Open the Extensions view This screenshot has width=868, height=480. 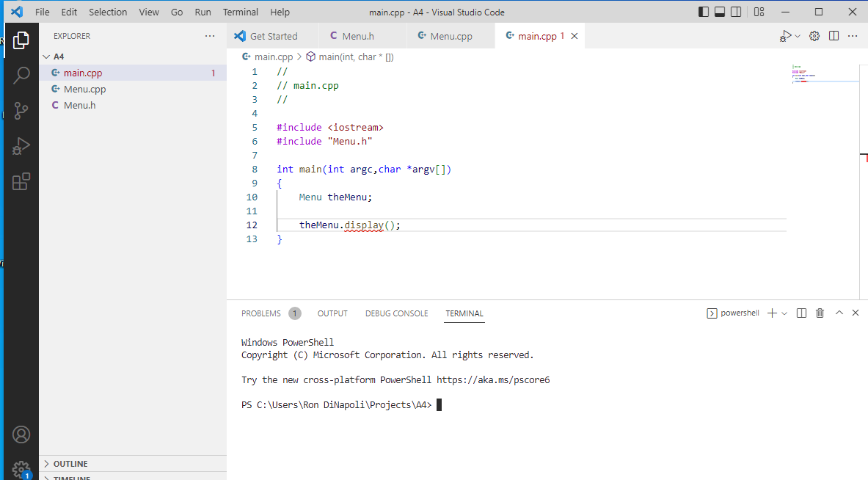tap(21, 181)
